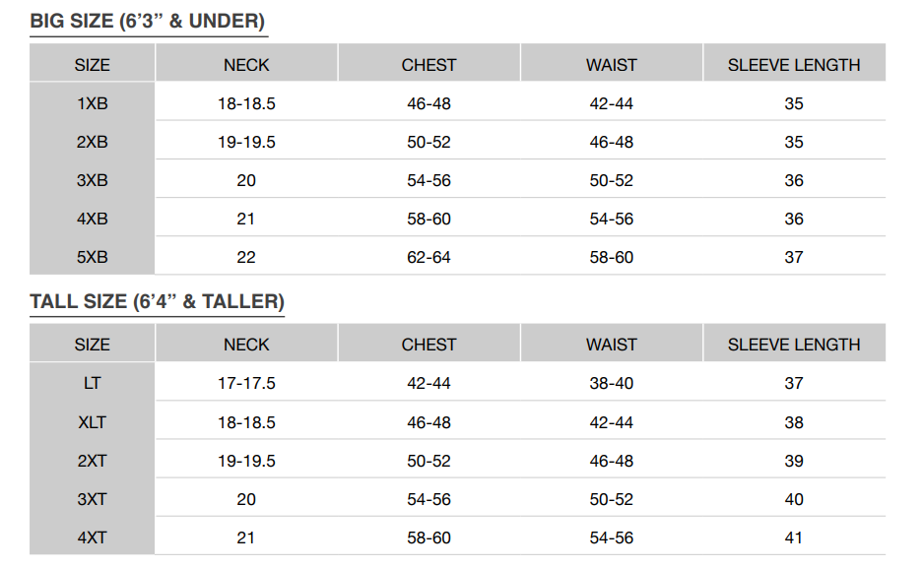Click WAIST header in Tall Size table
Viewport: 924px width, 568px height.
click(x=612, y=345)
